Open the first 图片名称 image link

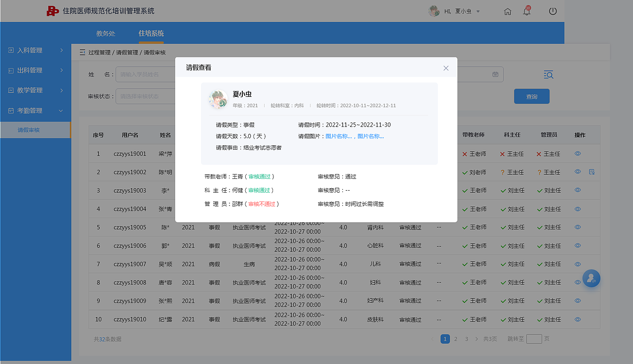(339, 136)
